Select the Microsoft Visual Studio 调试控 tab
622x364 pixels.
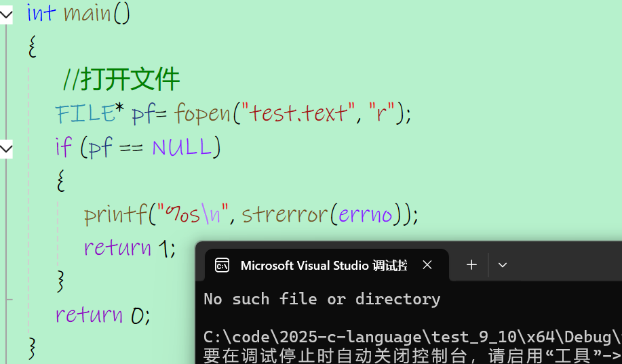click(327, 265)
